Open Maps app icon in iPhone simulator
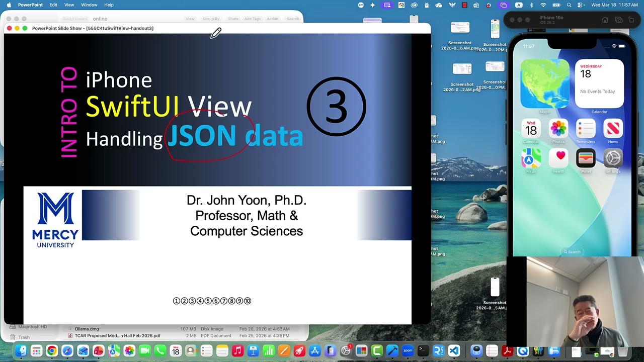 (x=531, y=159)
